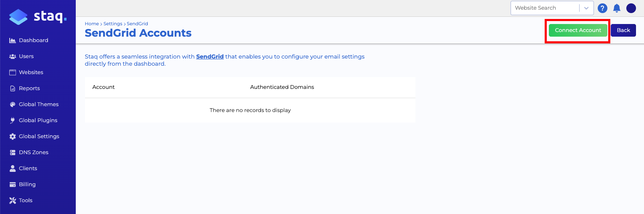Click the SendGrid Accounts page heading
Image resolution: width=644 pixels, height=214 pixels.
click(138, 33)
